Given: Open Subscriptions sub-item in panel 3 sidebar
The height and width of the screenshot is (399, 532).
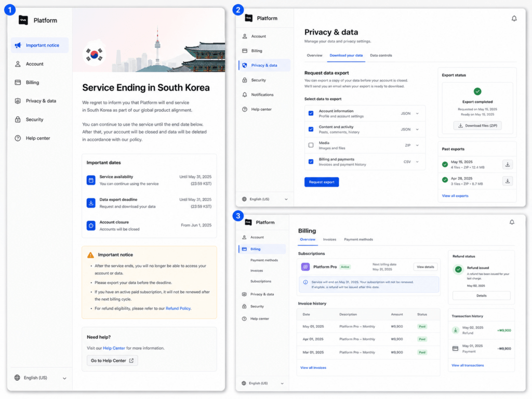Looking at the screenshot, I should tap(261, 281).
